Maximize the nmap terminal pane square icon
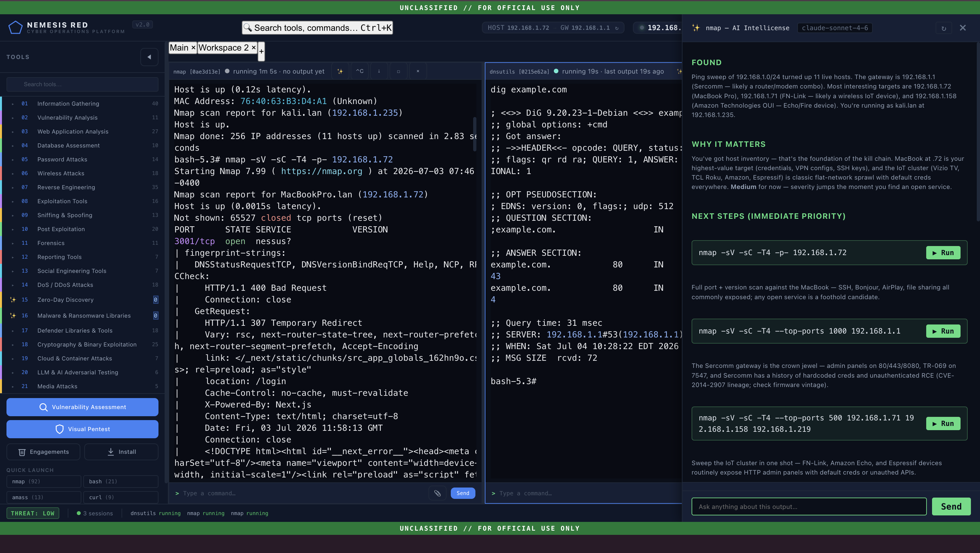The width and height of the screenshot is (980, 553). (x=398, y=71)
